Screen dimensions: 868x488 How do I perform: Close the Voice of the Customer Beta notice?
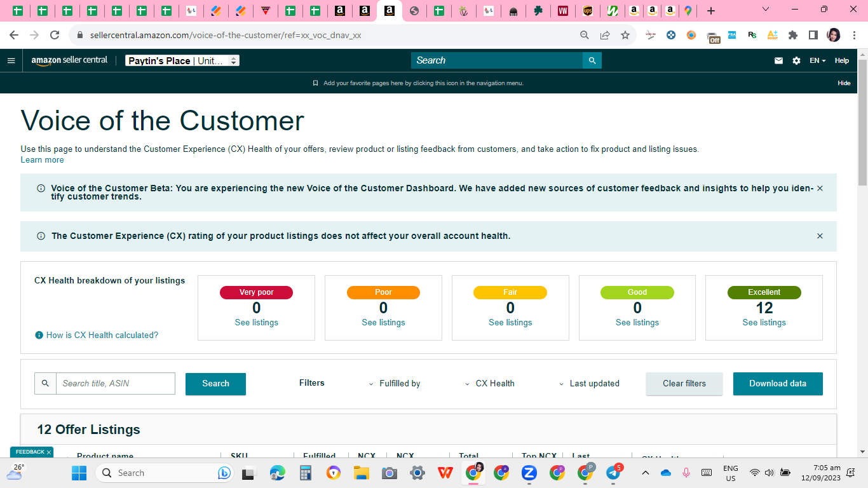click(820, 189)
